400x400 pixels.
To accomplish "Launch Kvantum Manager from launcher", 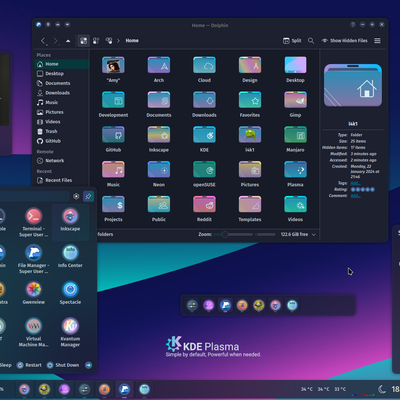I will coord(70,333).
